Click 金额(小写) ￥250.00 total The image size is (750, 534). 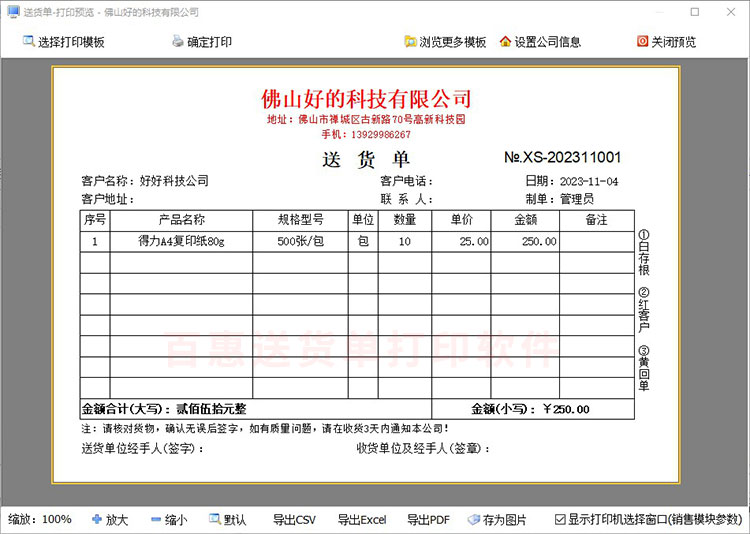(530, 409)
